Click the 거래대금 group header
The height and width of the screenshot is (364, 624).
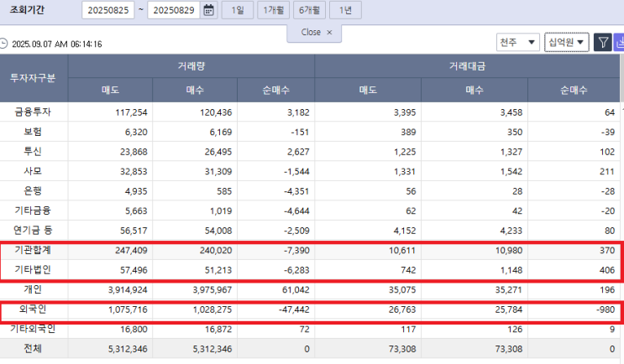click(x=467, y=66)
